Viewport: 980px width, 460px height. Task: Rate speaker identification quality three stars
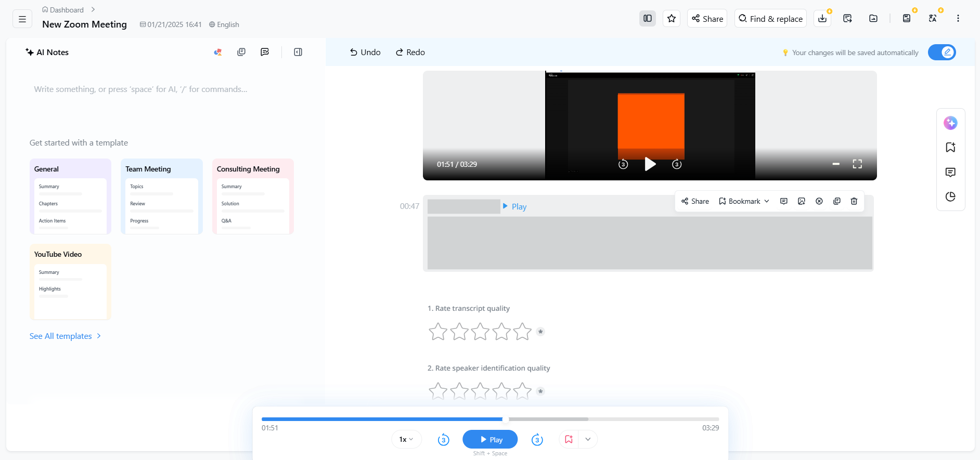tap(480, 391)
